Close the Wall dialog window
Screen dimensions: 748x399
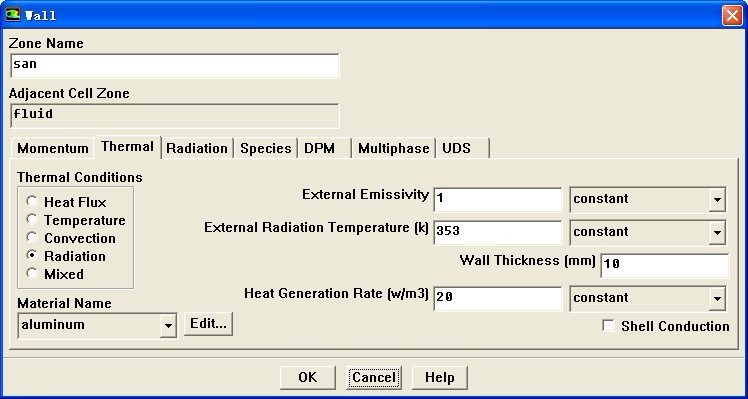[x=732, y=15]
